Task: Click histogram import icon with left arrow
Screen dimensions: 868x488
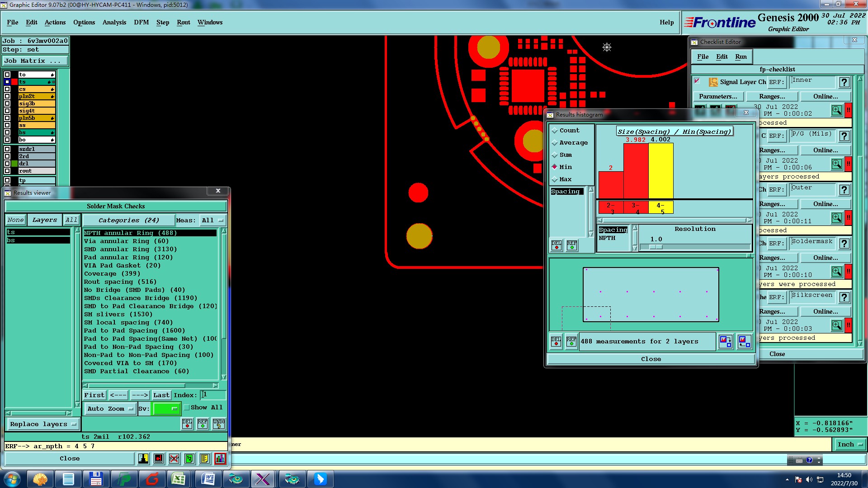Action: click(x=744, y=341)
